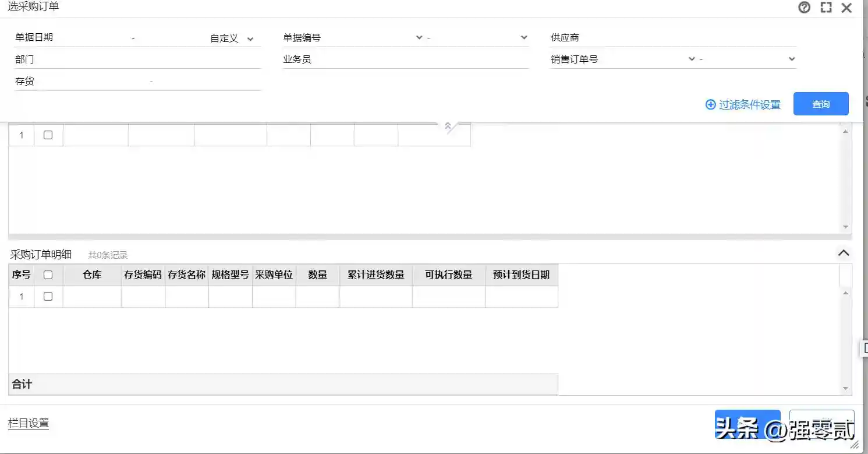Click into the 业务员 input field
The image size is (868, 454).
419,59
